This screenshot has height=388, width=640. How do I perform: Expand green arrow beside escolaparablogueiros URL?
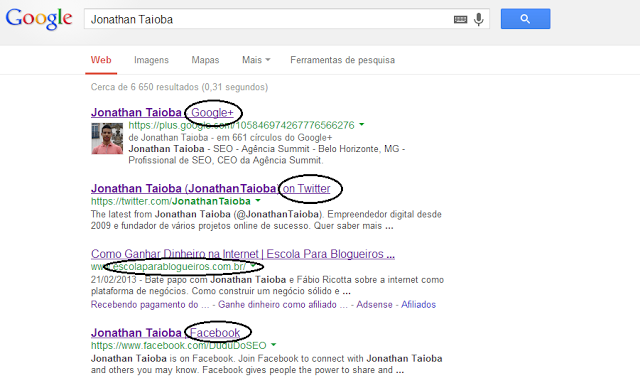(253, 266)
